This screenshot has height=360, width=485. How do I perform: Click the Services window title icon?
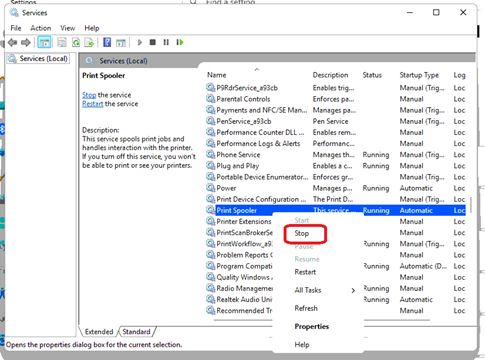tap(14, 13)
